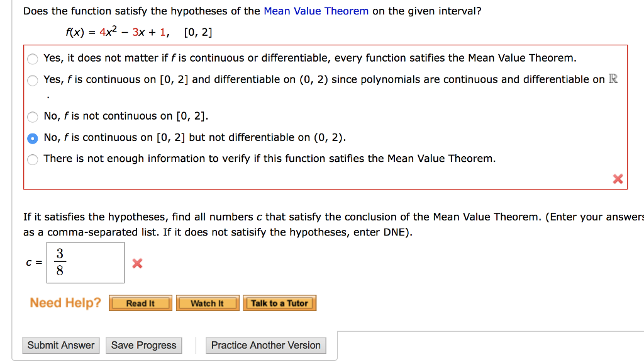The width and height of the screenshot is (644, 364).
Task: Click the red X icon next to the c input
Action: click(136, 264)
